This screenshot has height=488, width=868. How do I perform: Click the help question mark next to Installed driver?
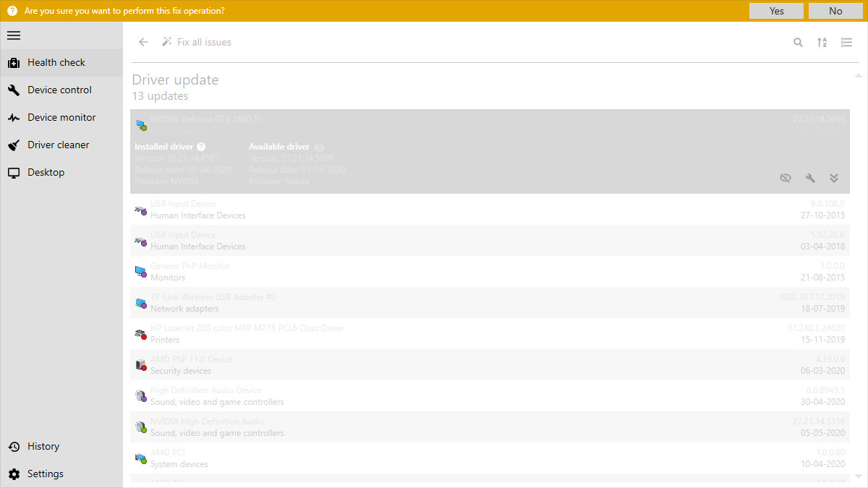(x=201, y=146)
